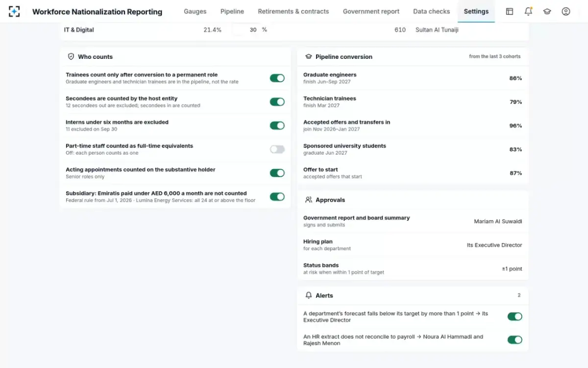Viewport: 588px width, 368px height.
Task: Toggle secondees counted by host entity
Action: pyautogui.click(x=277, y=102)
